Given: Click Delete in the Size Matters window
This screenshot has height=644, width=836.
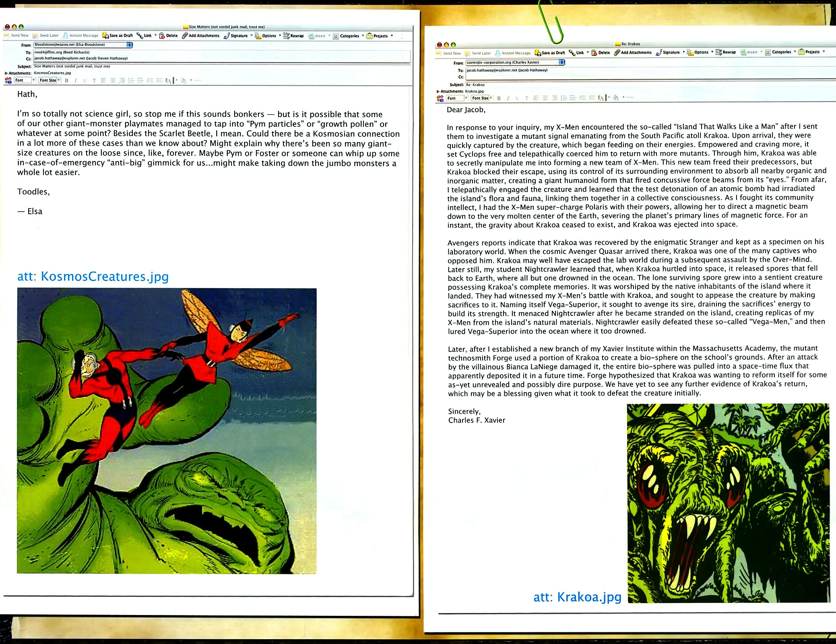Looking at the screenshot, I should (x=168, y=35).
